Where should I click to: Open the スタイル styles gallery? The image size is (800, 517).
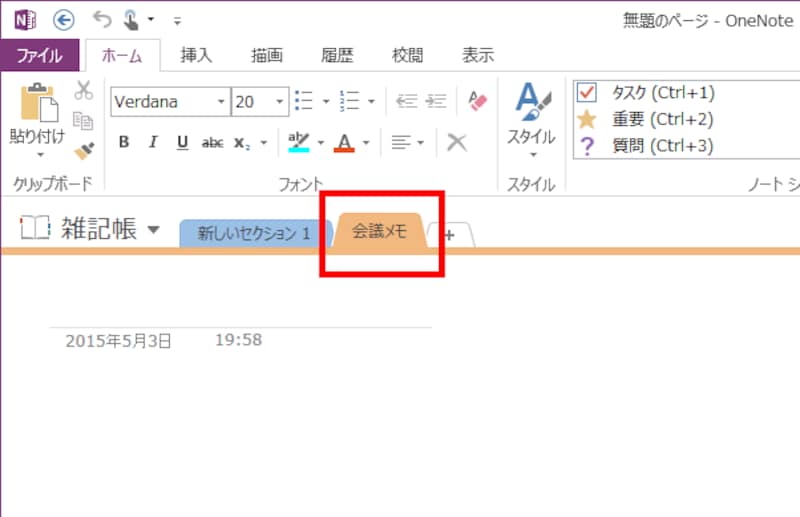[x=532, y=120]
